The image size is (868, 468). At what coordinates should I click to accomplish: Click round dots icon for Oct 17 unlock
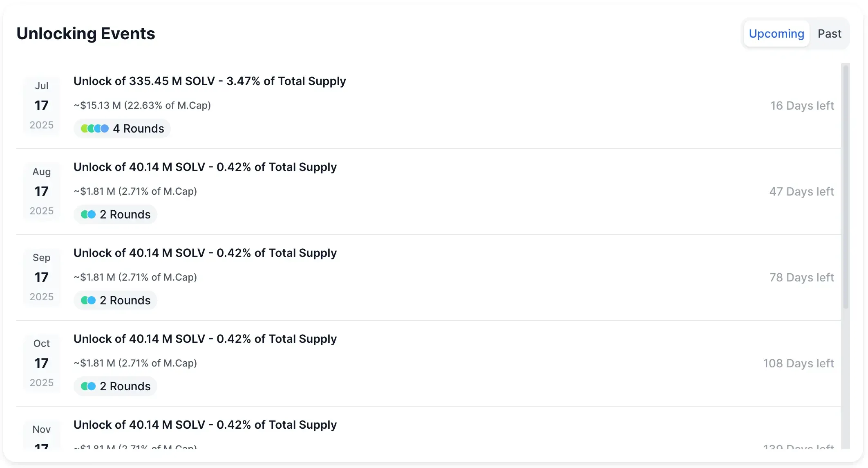pos(88,386)
